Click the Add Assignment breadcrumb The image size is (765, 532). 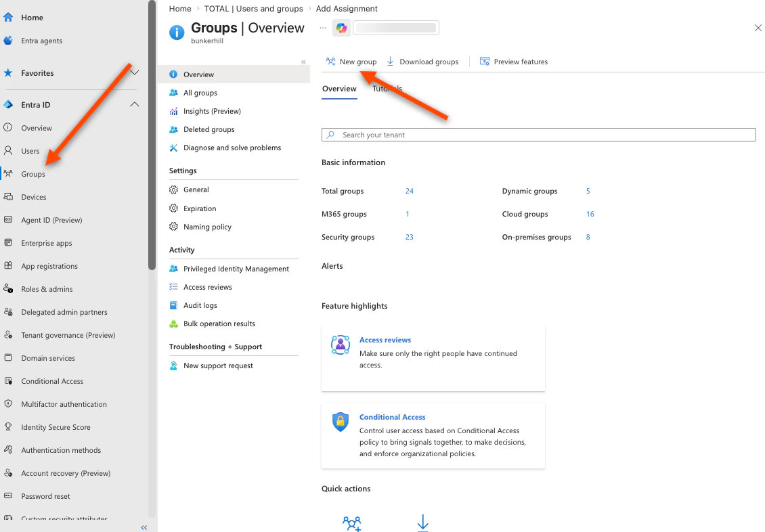347,9
